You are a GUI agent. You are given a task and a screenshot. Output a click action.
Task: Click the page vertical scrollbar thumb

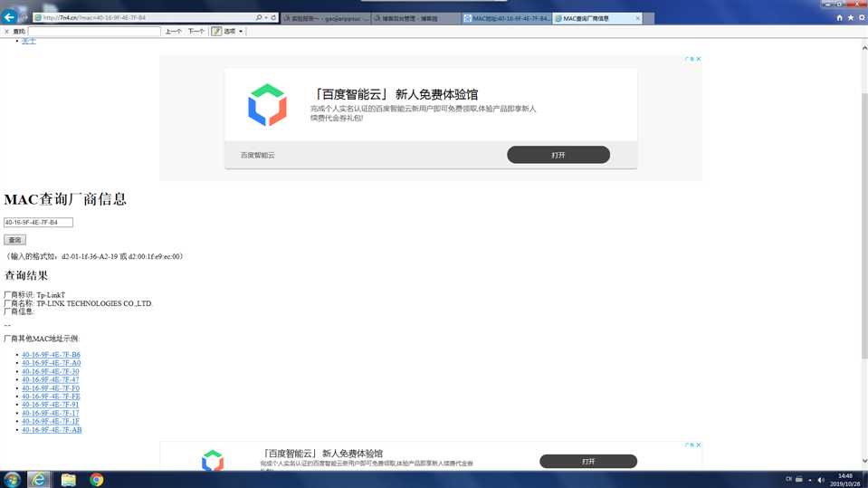[864, 226]
